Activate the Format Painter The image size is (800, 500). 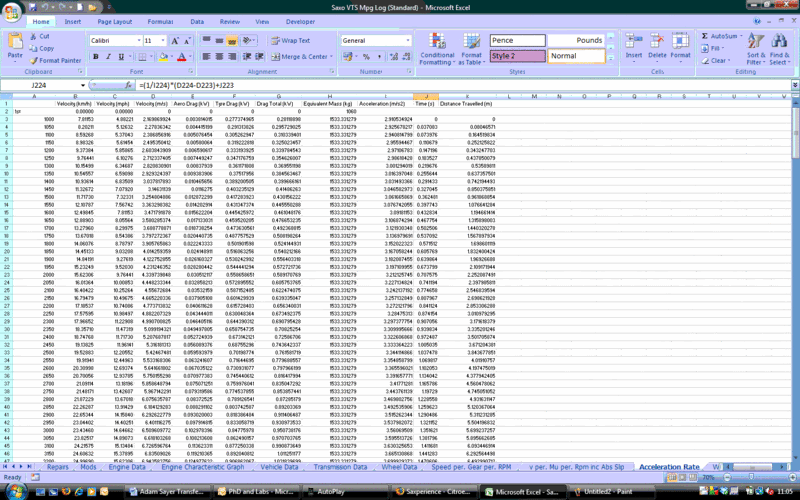point(56,60)
